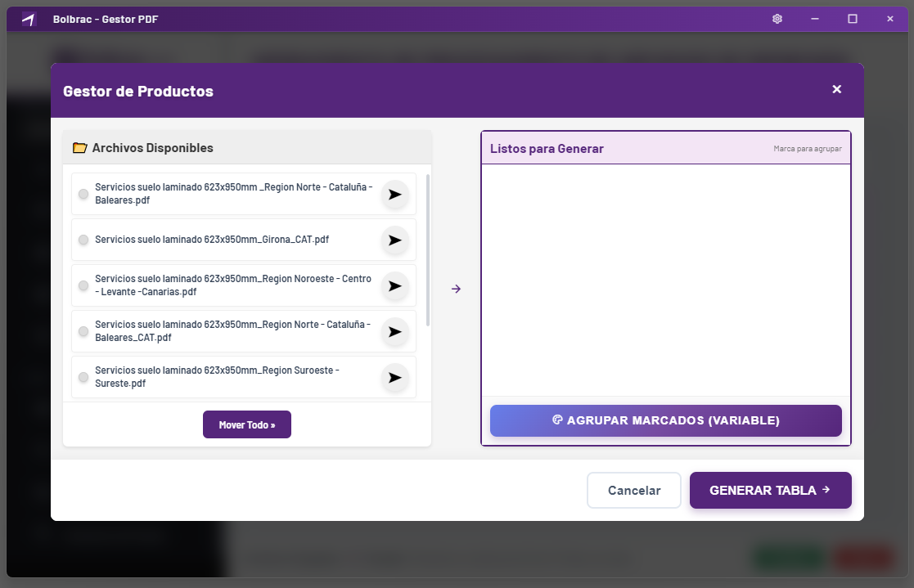Click the small arrow between the panels

tap(456, 289)
